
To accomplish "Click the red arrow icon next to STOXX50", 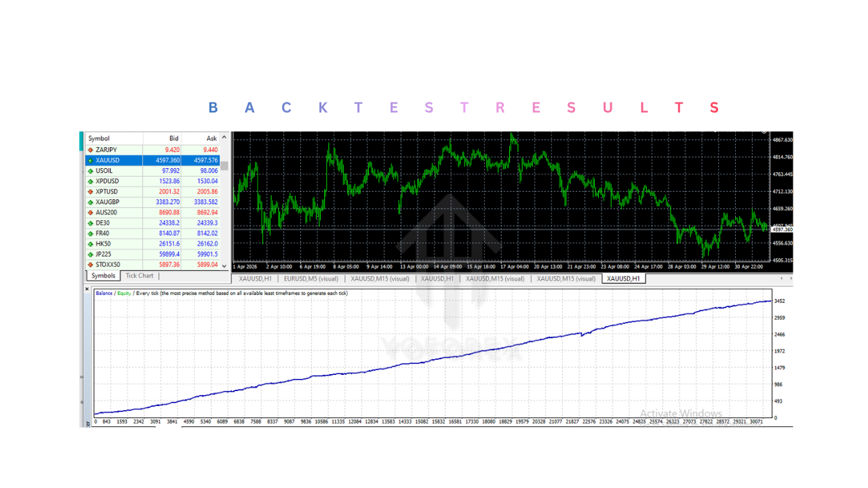I will 90,265.
